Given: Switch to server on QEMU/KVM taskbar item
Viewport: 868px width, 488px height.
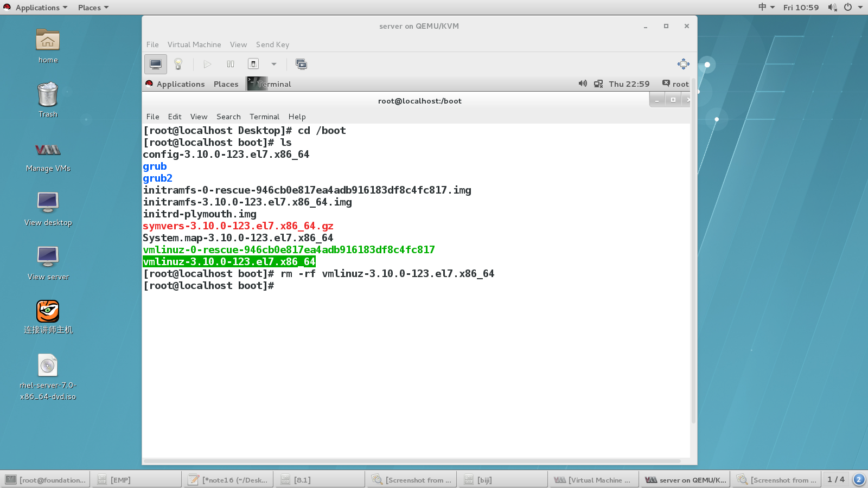Looking at the screenshot, I should point(686,480).
